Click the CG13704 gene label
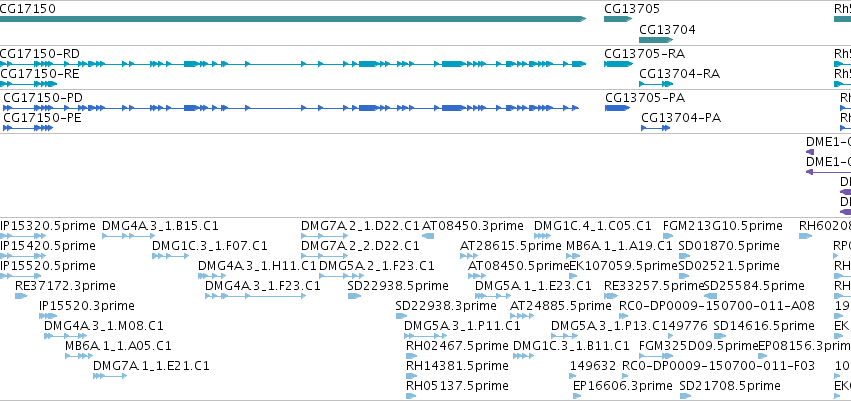The width and height of the screenshot is (851, 401). point(667,30)
